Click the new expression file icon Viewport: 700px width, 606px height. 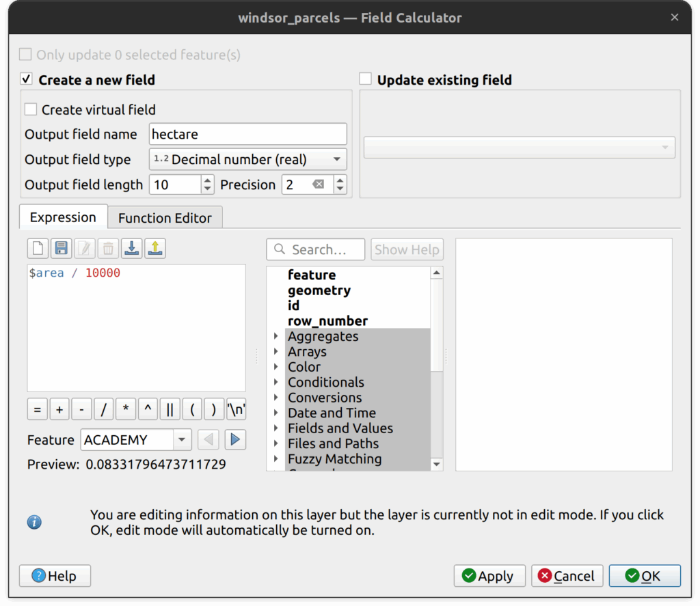pos(38,249)
